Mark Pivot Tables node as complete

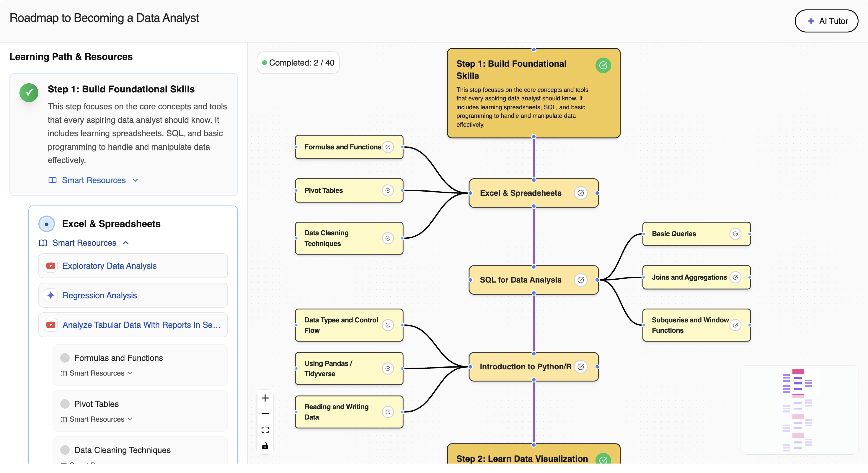pos(388,191)
